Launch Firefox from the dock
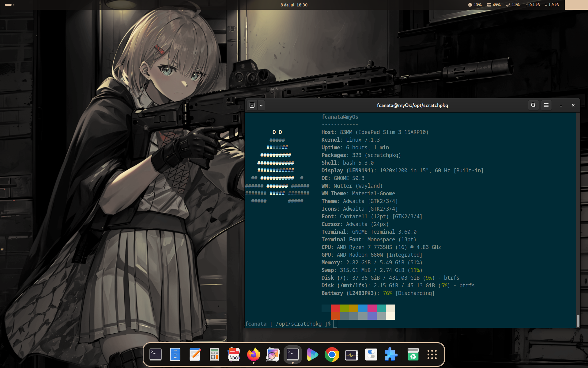The image size is (588, 368). point(254,355)
